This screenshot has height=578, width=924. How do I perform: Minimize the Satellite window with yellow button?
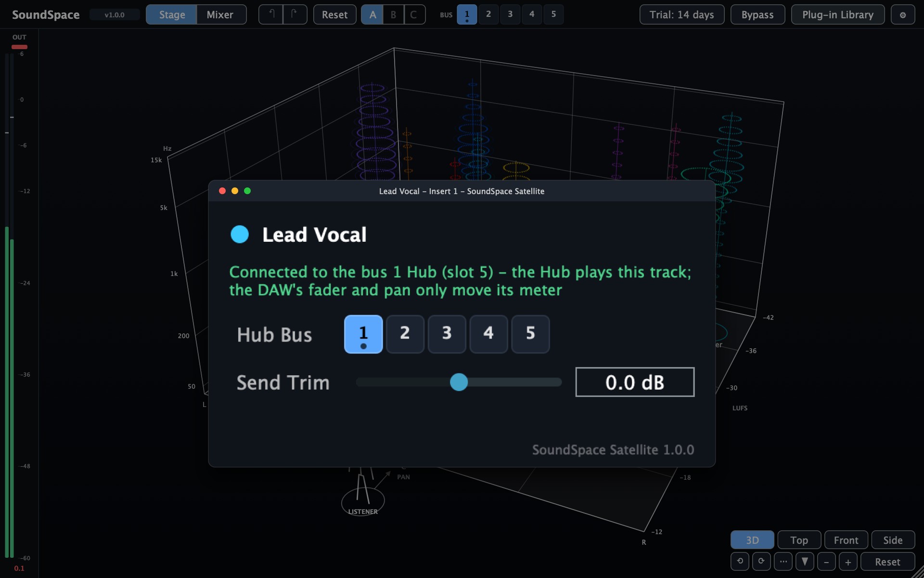[x=235, y=191]
